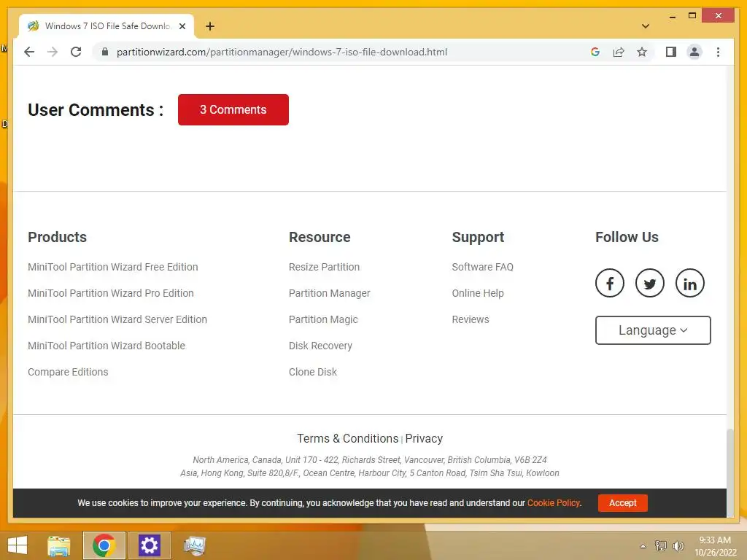The width and height of the screenshot is (747, 560).
Task: Visit the Facebook page
Action: pyautogui.click(x=609, y=284)
